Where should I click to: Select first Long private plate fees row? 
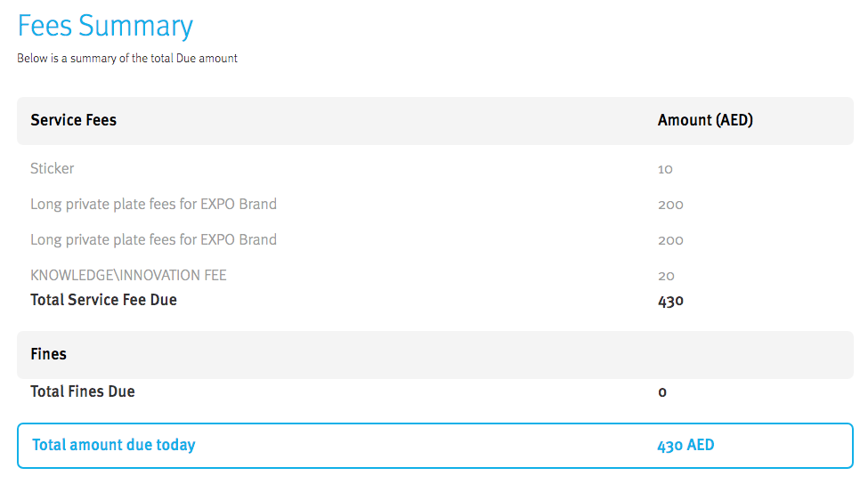click(153, 204)
